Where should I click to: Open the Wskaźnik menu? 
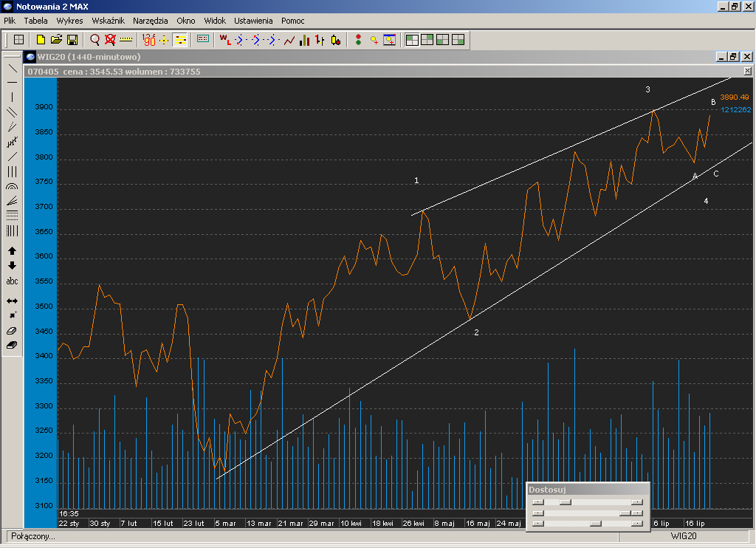[x=108, y=21]
